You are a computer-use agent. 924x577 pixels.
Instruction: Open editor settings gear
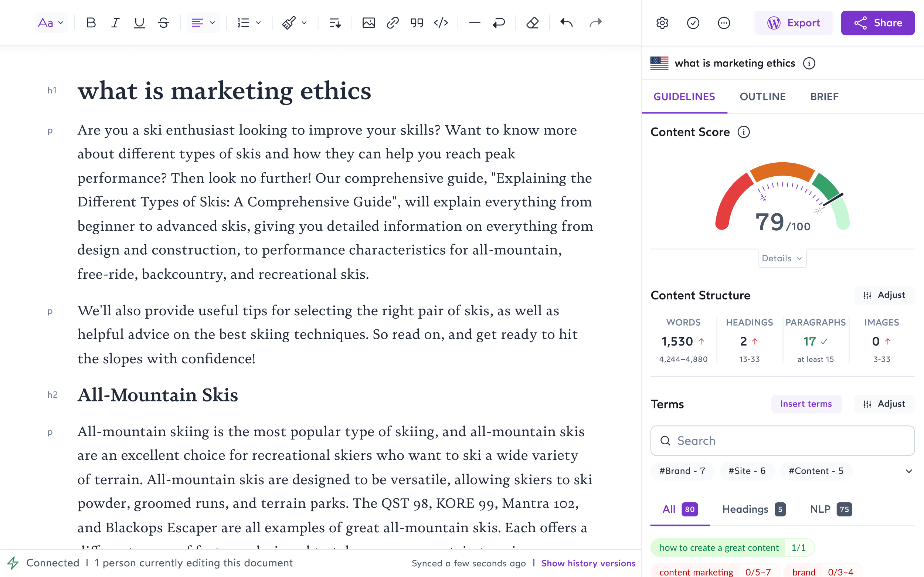click(x=662, y=23)
